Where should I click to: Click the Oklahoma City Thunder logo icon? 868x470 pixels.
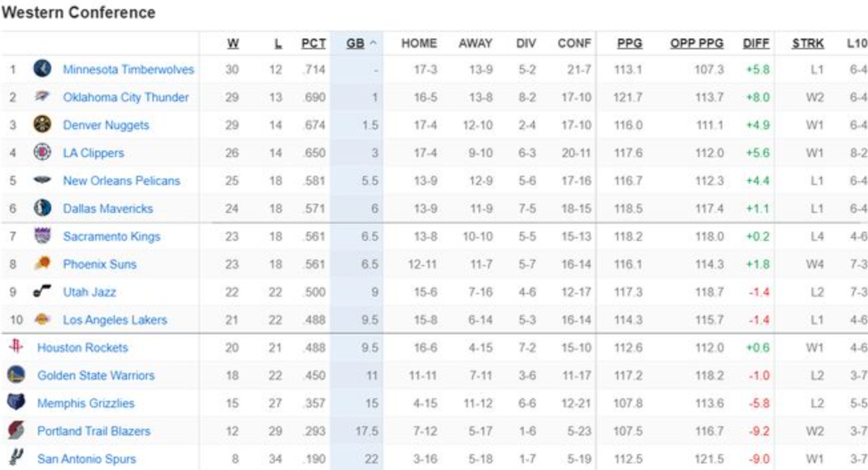[42, 97]
